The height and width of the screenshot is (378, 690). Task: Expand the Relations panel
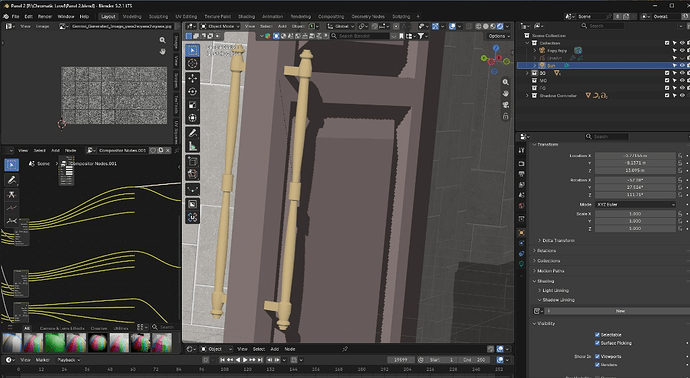coord(545,251)
